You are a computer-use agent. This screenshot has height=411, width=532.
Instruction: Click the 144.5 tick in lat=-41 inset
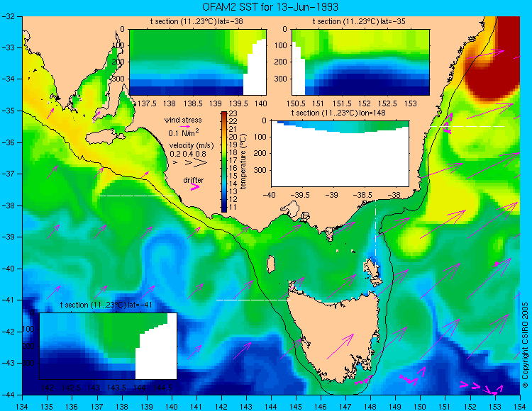click(x=162, y=388)
